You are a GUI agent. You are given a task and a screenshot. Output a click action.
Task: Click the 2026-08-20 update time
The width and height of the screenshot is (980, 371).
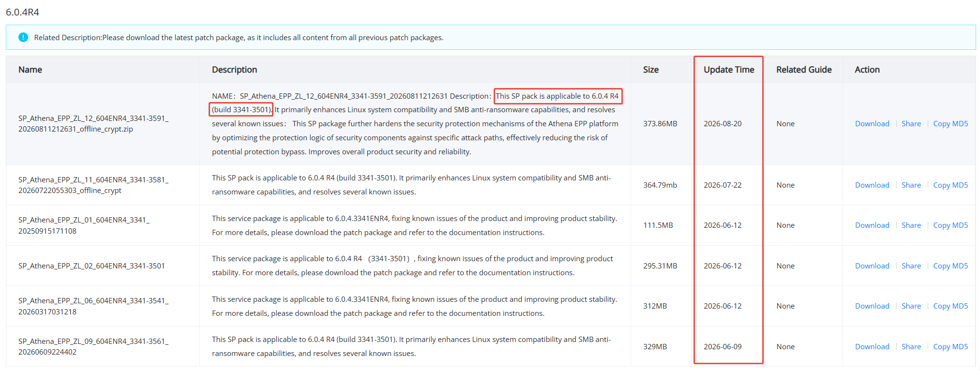[x=723, y=124]
